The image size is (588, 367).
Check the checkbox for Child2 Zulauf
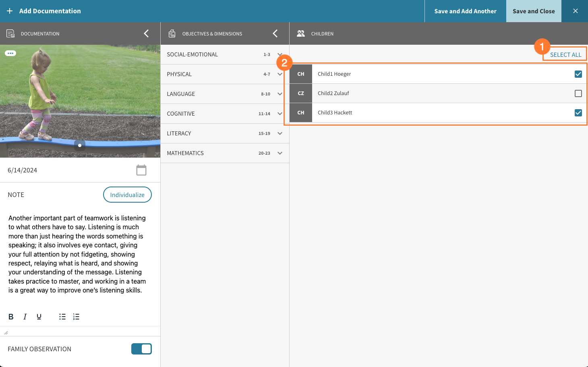tap(578, 93)
